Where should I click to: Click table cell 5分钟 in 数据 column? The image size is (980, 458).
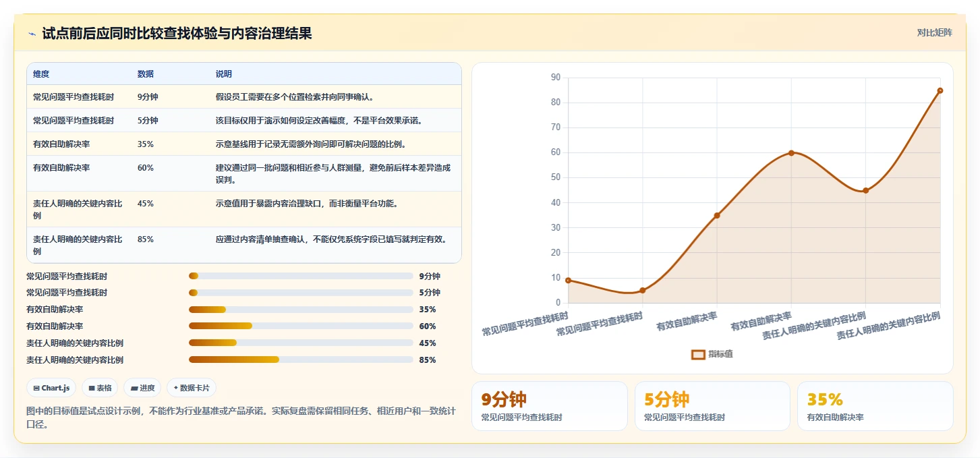[148, 121]
